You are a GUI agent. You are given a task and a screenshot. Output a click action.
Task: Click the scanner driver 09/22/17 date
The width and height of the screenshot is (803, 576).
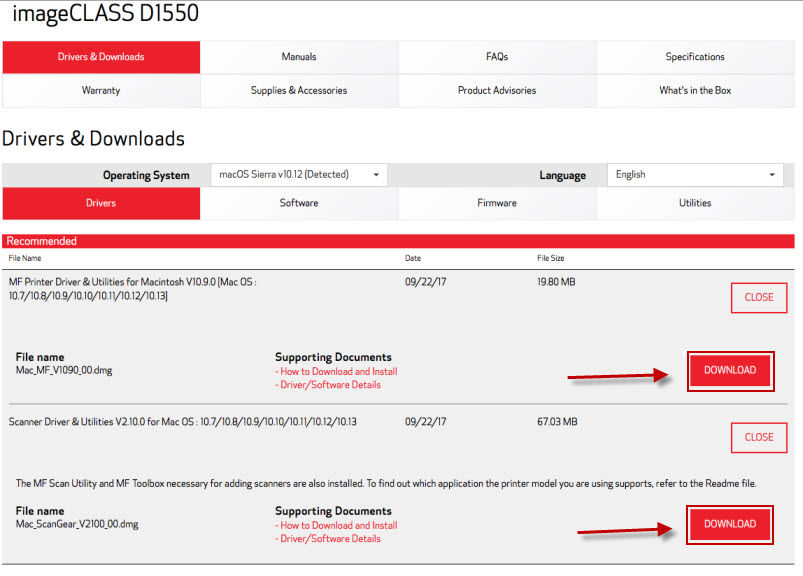coord(426,422)
